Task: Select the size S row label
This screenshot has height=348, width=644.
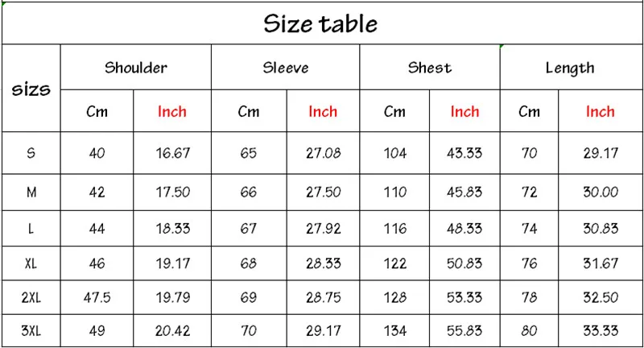Action: pos(31,153)
